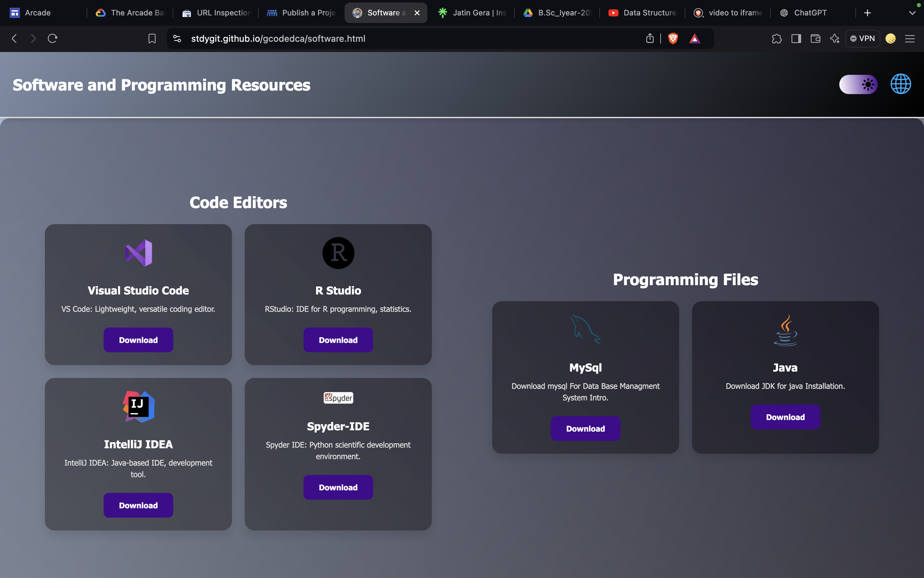This screenshot has height=578, width=924.
Task: Click the Visual Studio Code logo icon
Action: (139, 253)
